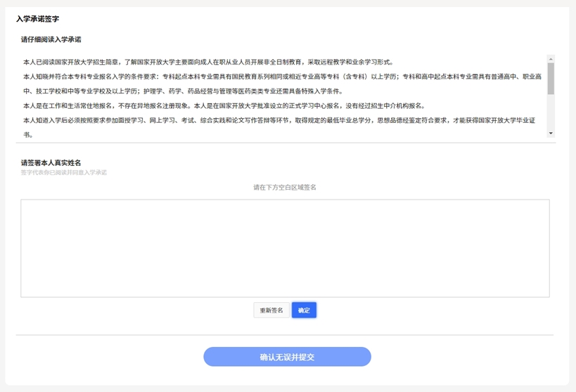
Task: Click the scrollbar down arrow
Action: [x=551, y=133]
